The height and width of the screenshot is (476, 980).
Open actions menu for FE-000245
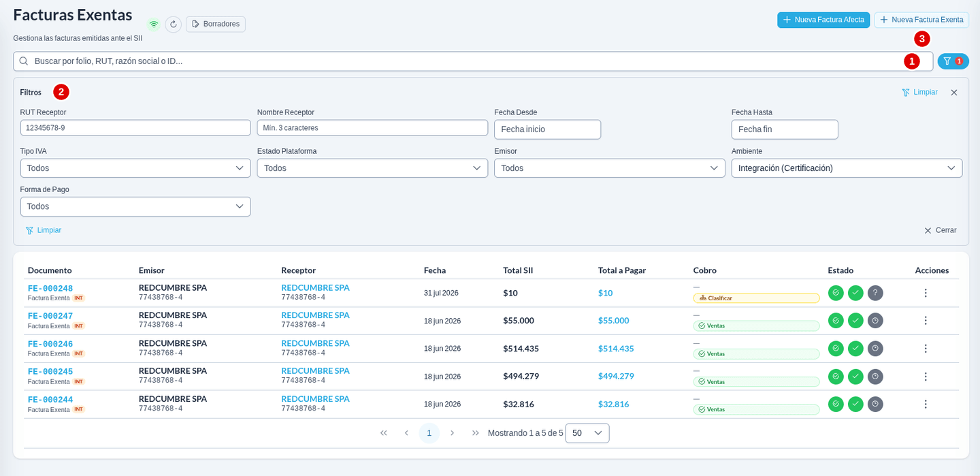coord(926,377)
